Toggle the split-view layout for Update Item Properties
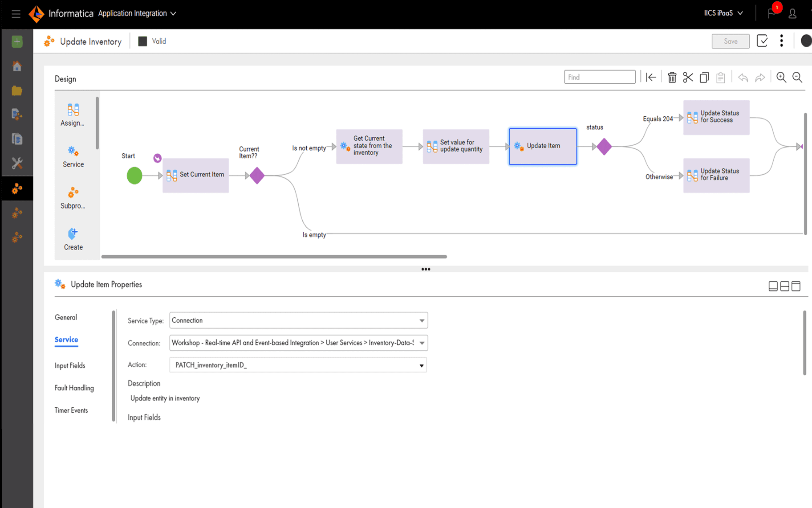The image size is (812, 508). [x=785, y=286]
